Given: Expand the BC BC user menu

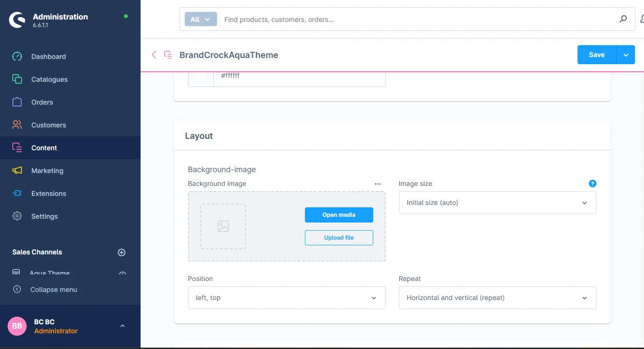Looking at the screenshot, I should [x=122, y=326].
